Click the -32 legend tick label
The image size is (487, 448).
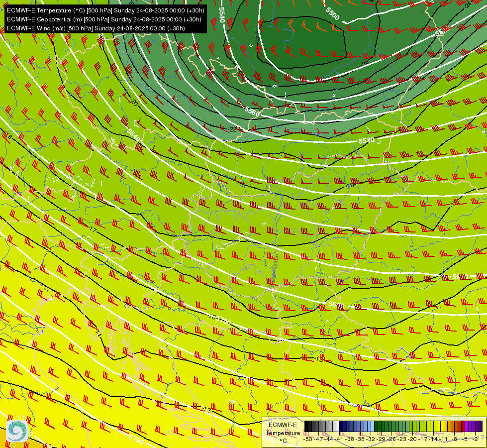tap(371, 439)
